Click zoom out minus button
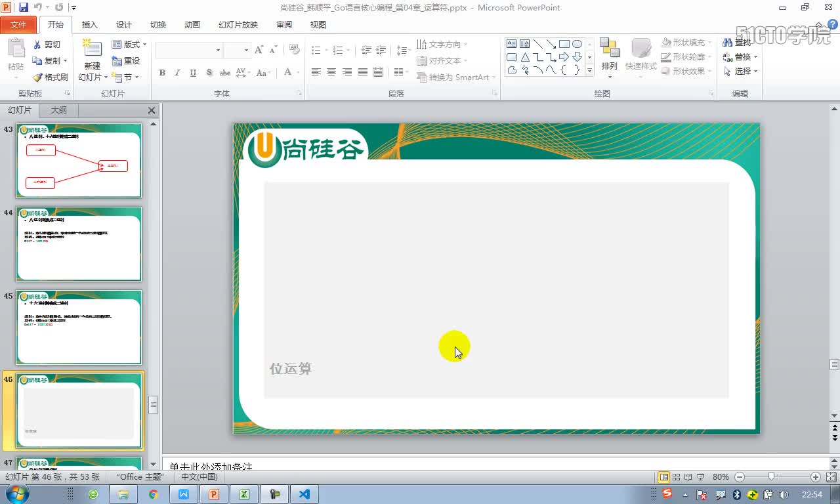This screenshot has width=840, height=504. point(740,477)
